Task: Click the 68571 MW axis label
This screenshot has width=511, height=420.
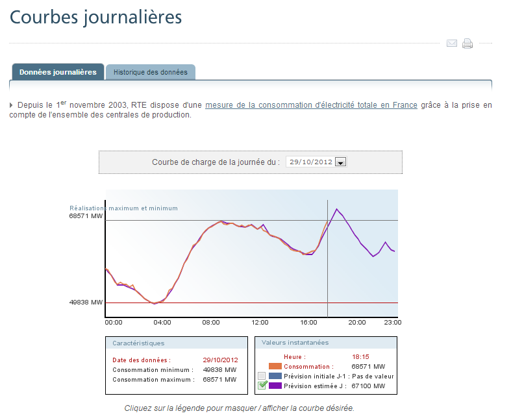Action: point(86,216)
